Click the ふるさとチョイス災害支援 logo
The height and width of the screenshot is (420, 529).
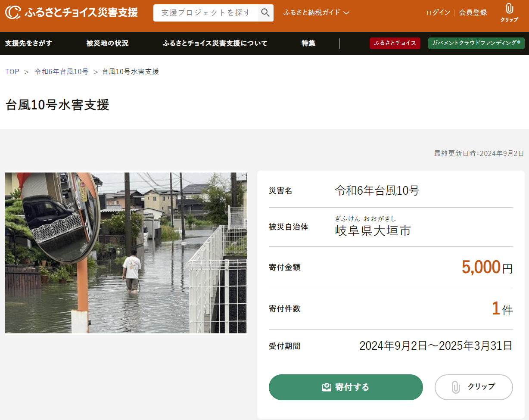pos(72,12)
